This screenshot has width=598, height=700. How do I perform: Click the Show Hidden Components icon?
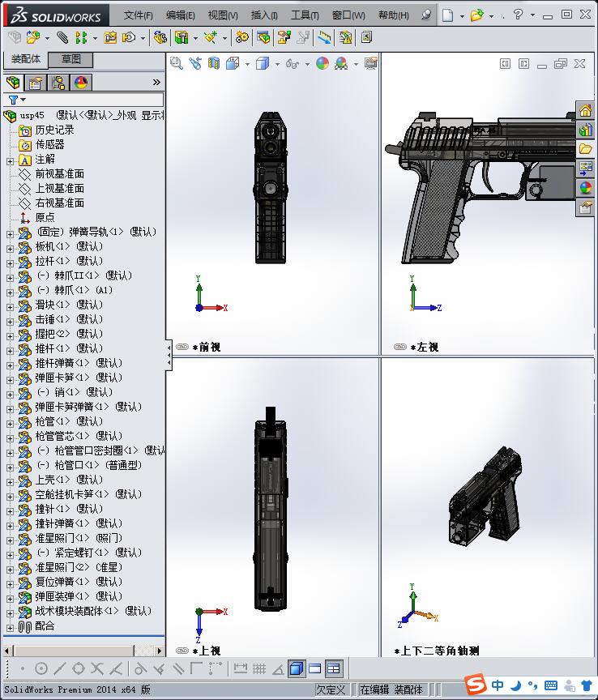tap(160, 37)
